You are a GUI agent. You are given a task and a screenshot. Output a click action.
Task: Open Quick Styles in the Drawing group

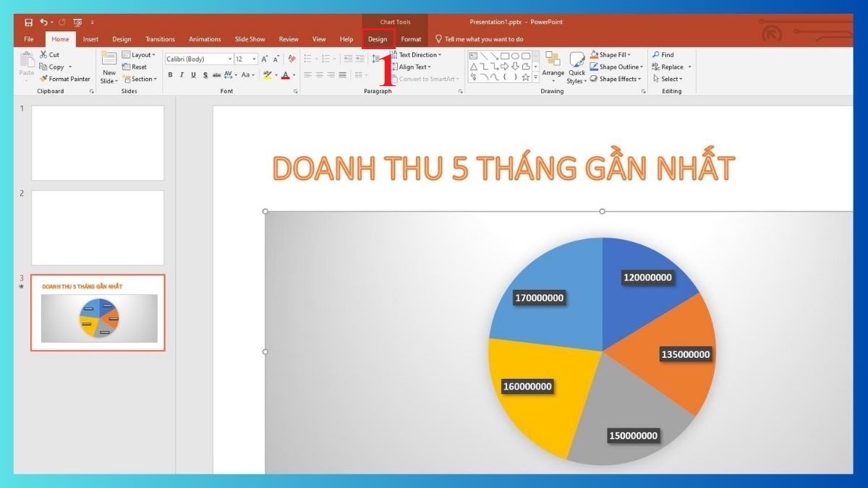576,67
